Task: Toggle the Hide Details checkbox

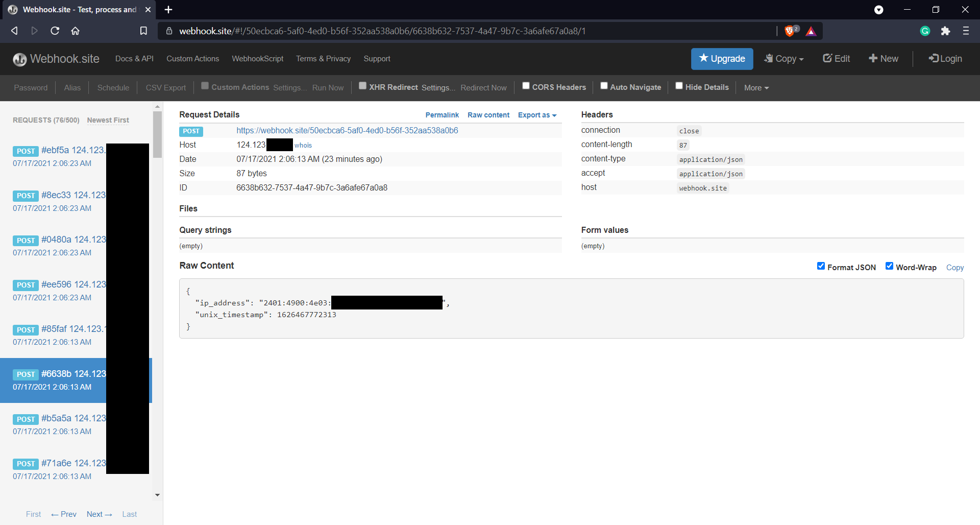Action: pos(679,86)
